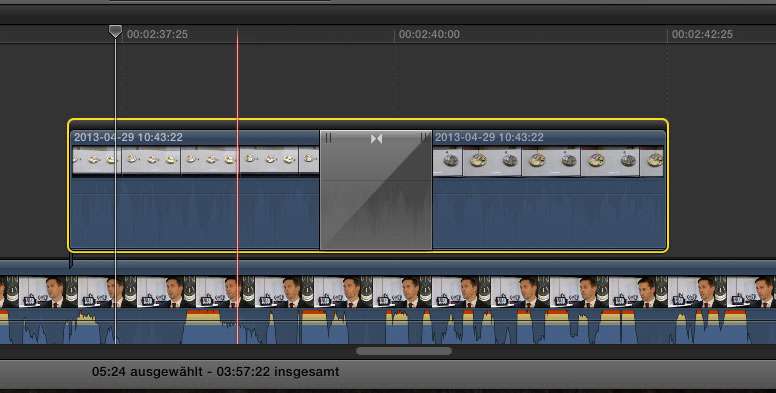Click the interview man thumbnail in the primary storyline
This screenshot has height=393, width=776.
388,292
